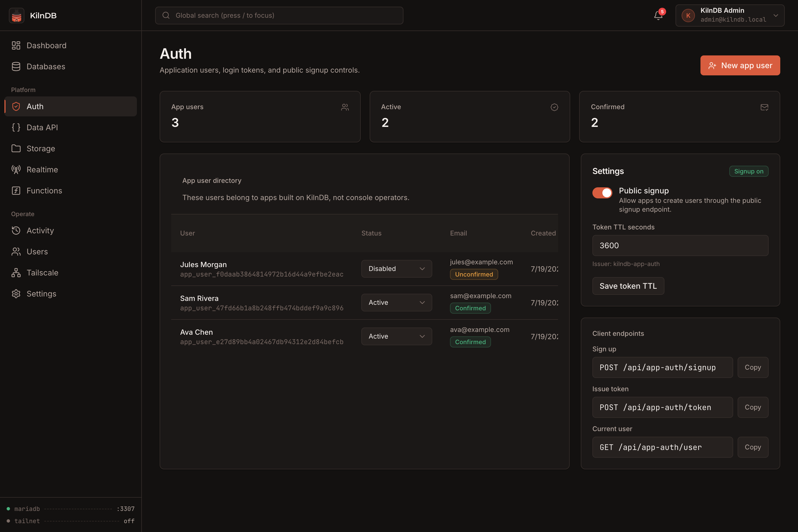798x532 pixels.
Task: Click the Jules Morgan user name
Action: [203, 265]
